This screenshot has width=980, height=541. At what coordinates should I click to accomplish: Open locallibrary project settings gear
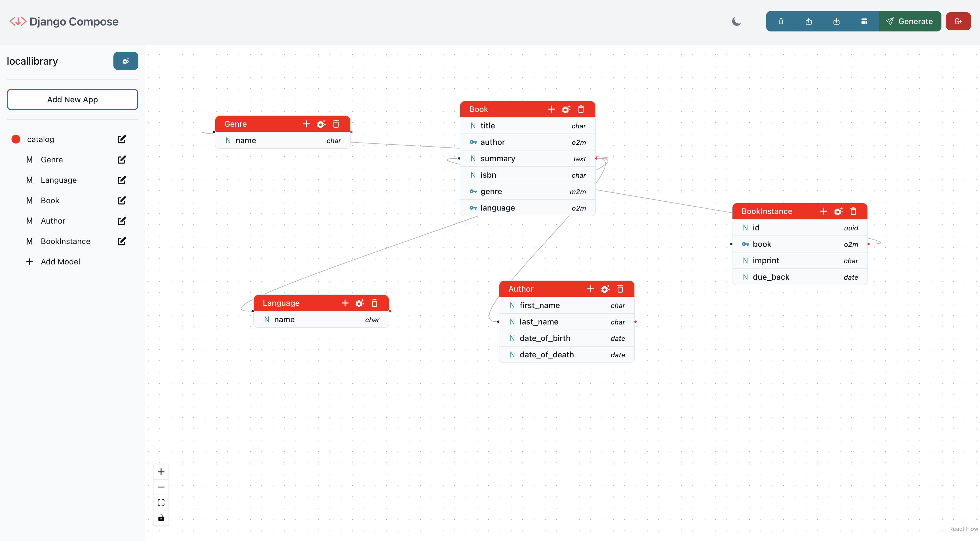tap(126, 61)
